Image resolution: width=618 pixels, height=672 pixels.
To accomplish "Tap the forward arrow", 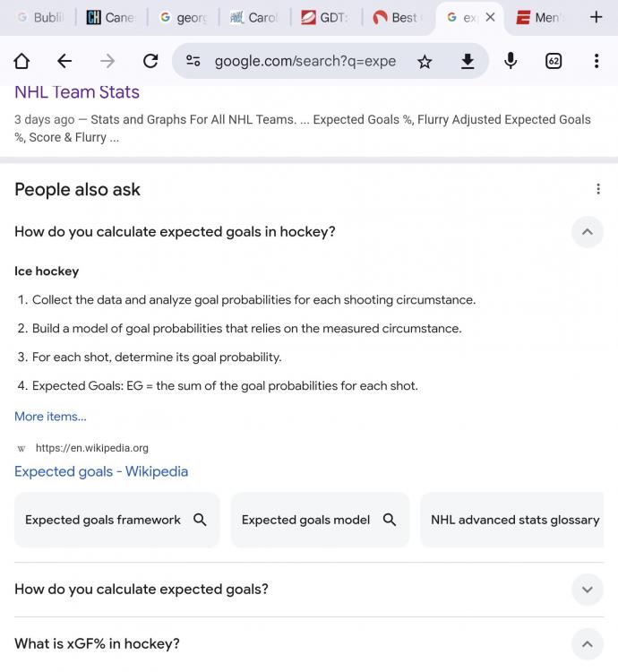I will [107, 61].
